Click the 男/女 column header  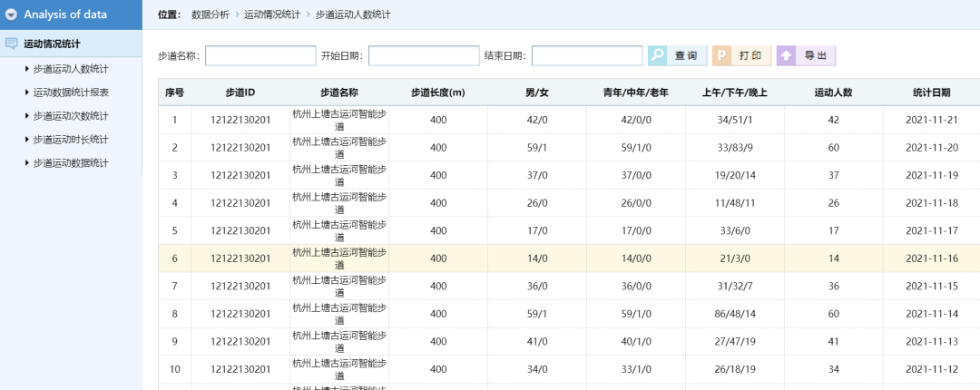[537, 93]
